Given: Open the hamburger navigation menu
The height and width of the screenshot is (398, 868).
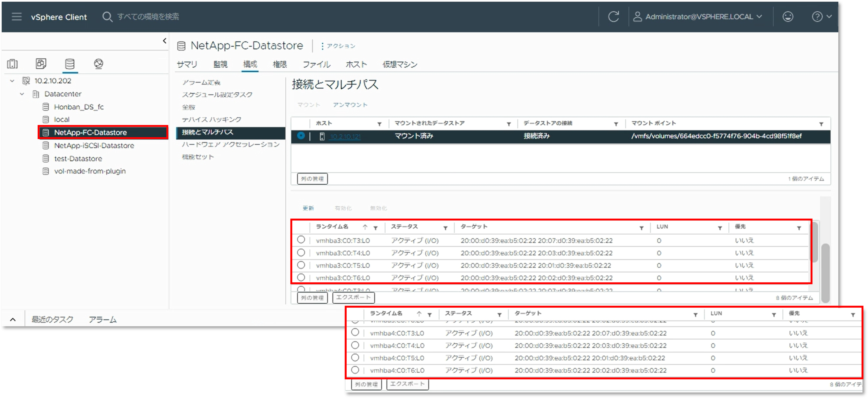Looking at the screenshot, I should click(17, 17).
